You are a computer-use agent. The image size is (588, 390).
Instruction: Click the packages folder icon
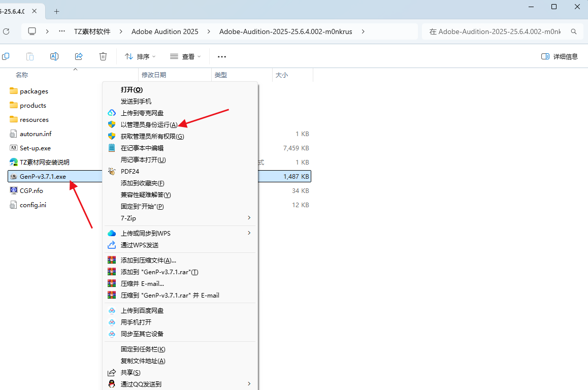(x=14, y=91)
